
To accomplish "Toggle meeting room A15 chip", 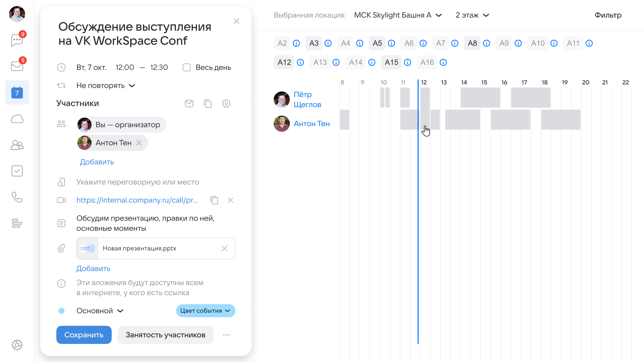I will (x=391, y=62).
